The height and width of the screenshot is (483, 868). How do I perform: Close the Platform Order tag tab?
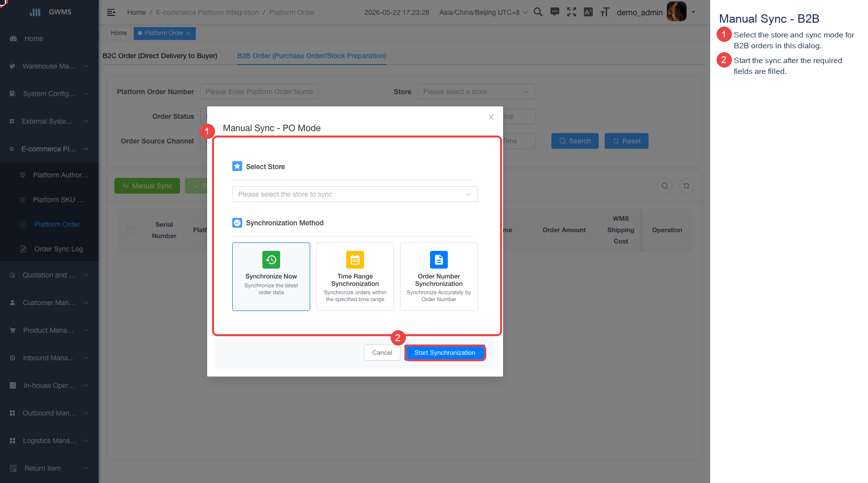[188, 34]
